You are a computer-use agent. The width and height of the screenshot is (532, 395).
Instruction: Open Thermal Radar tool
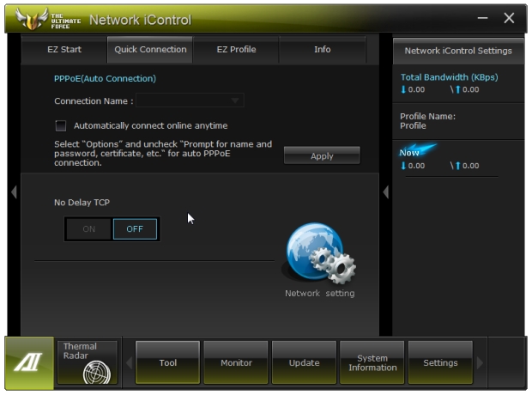coord(88,362)
